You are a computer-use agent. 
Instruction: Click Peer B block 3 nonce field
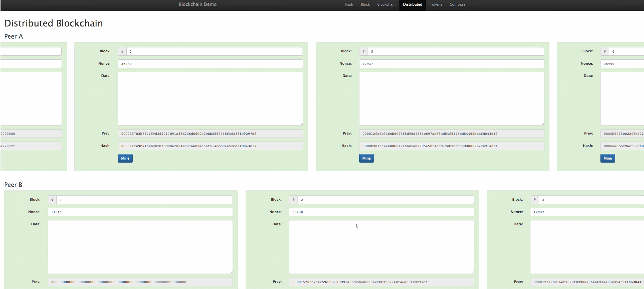[x=587, y=212]
